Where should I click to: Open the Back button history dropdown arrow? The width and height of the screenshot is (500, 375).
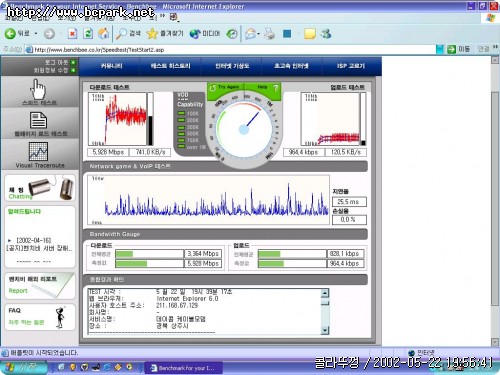point(36,34)
